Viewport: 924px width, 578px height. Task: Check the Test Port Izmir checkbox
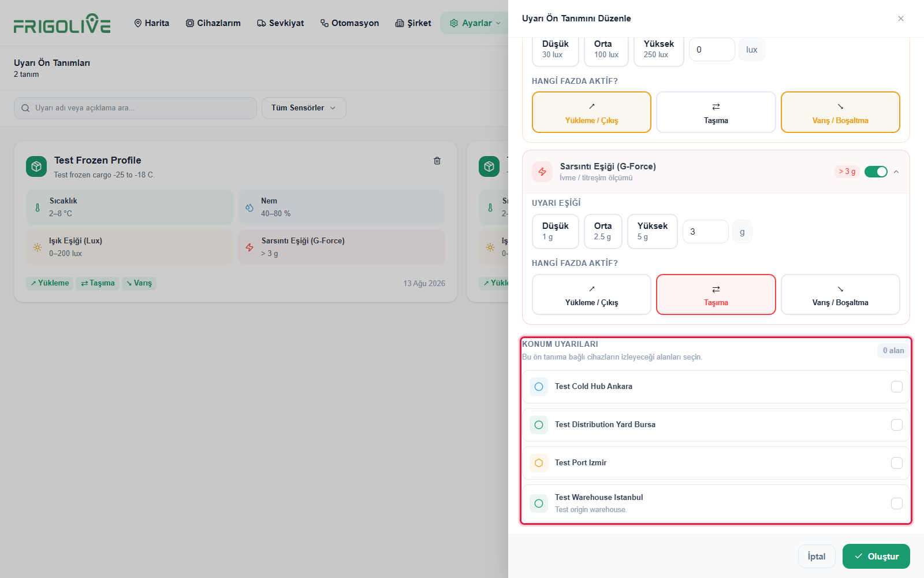(896, 463)
